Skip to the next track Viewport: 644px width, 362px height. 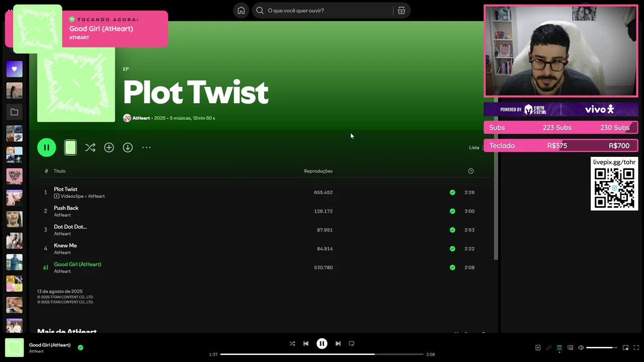(338, 343)
